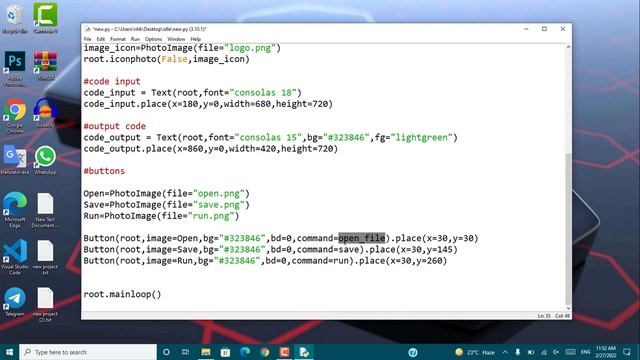
Task: Show hidden system tray icons
Action: tap(505, 352)
